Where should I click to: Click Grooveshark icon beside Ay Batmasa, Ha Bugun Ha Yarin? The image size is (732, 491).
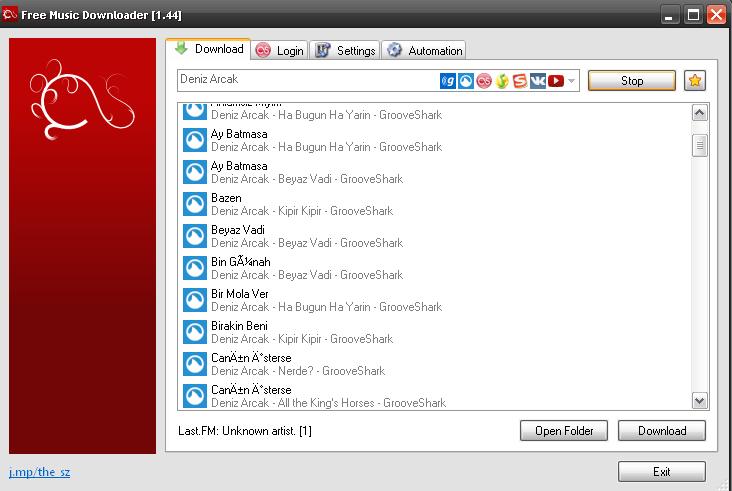195,140
